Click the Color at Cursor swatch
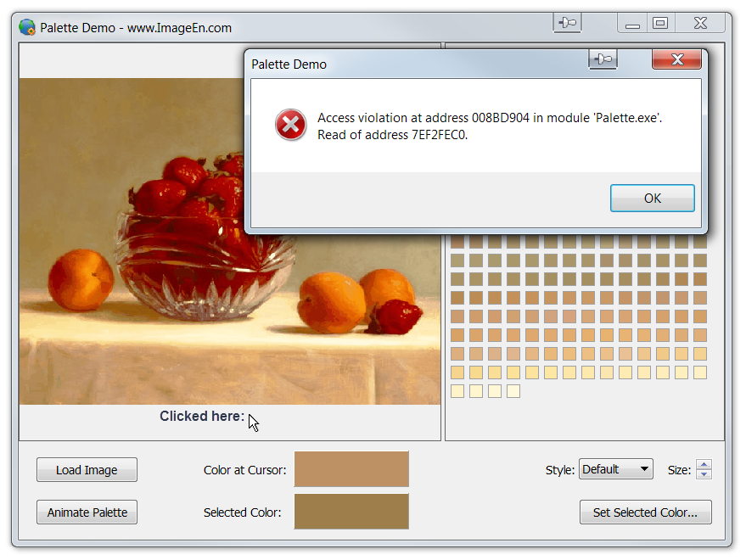This screenshot has height=560, width=746. click(351, 469)
